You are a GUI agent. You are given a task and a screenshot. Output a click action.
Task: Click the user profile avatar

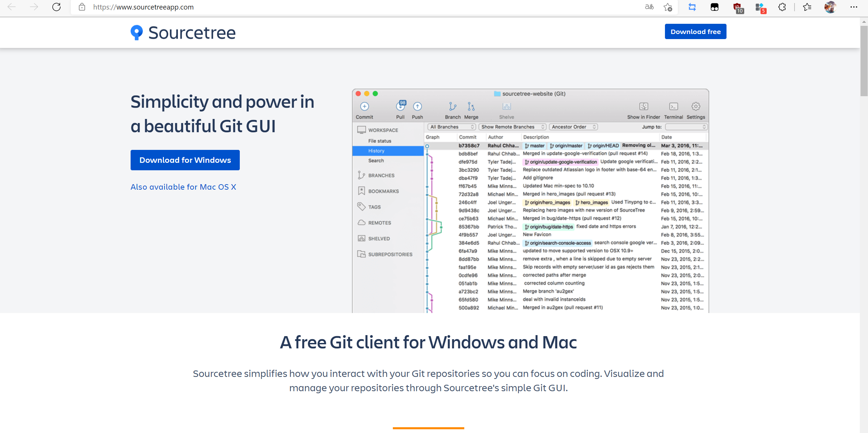[x=830, y=7]
